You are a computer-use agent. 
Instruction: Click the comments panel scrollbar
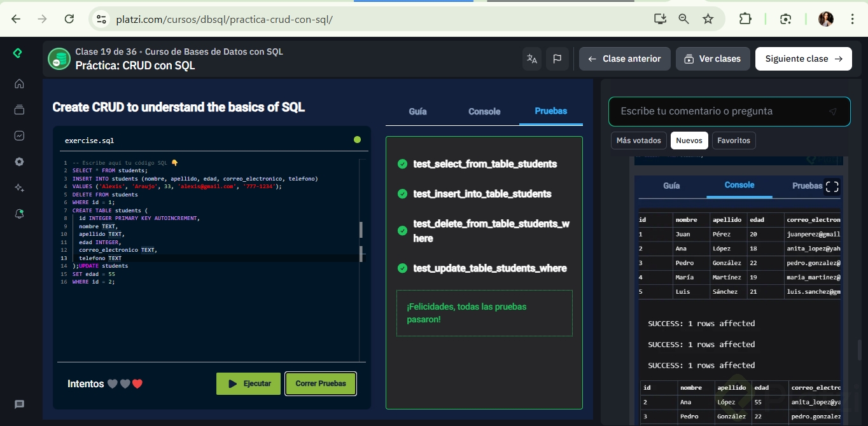(860, 350)
